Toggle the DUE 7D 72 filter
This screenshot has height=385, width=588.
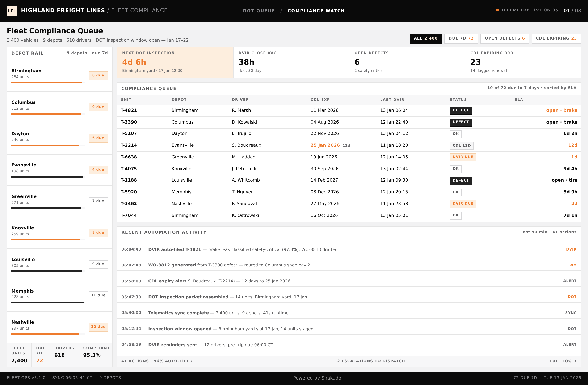click(x=461, y=38)
